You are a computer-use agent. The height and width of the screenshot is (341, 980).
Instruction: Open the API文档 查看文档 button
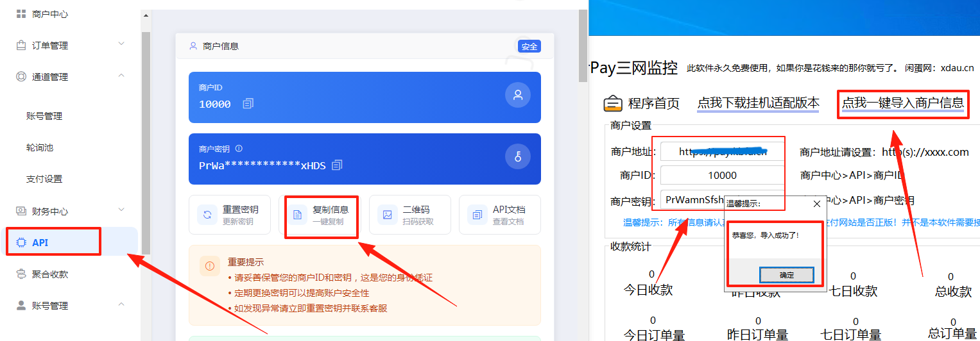[500, 215]
